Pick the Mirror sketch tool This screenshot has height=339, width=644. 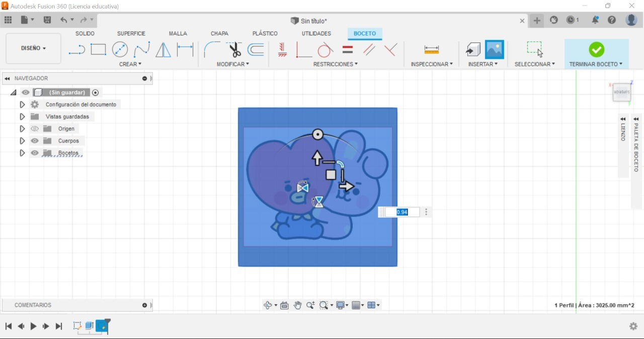[163, 49]
